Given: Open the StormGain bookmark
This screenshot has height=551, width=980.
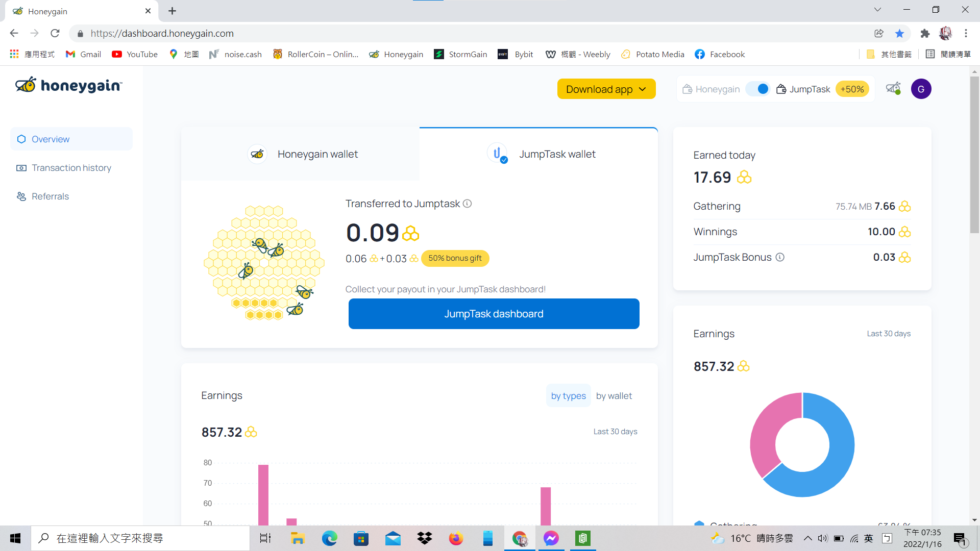Looking at the screenshot, I should click(460, 54).
